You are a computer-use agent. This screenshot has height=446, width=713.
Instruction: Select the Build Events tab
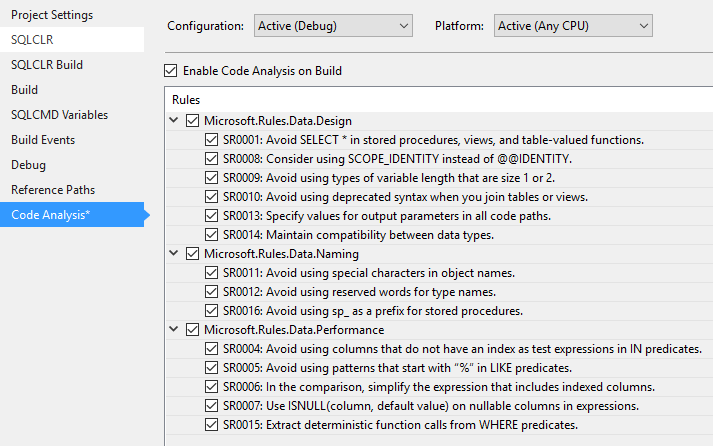click(x=43, y=140)
